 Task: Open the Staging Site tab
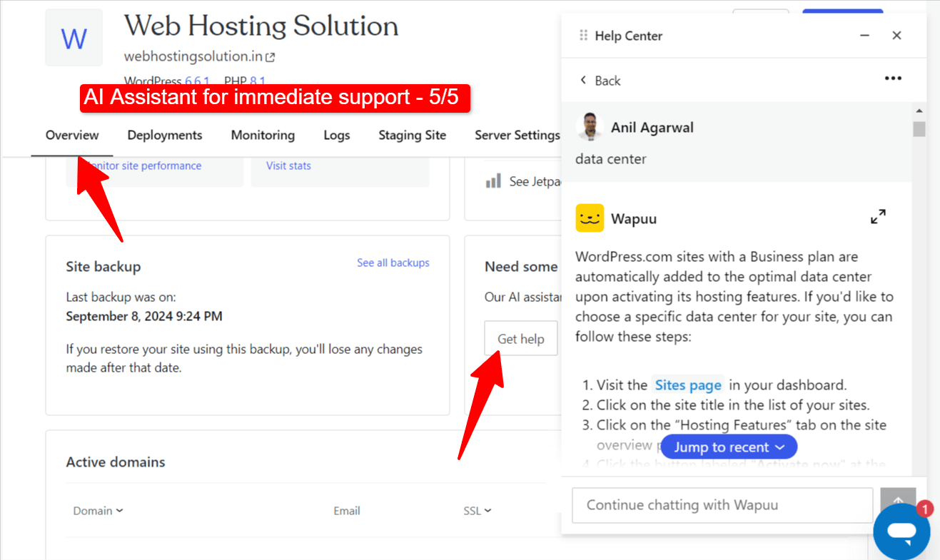[412, 135]
